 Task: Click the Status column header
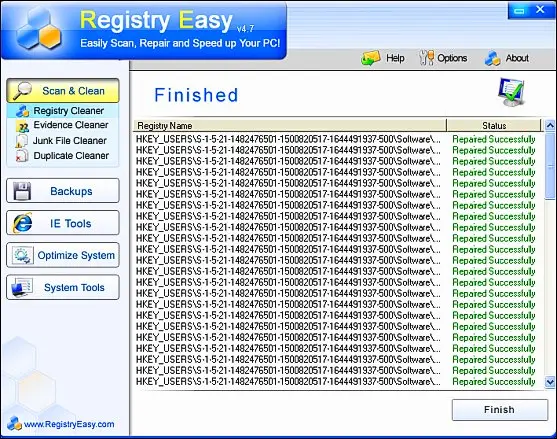[x=494, y=125]
